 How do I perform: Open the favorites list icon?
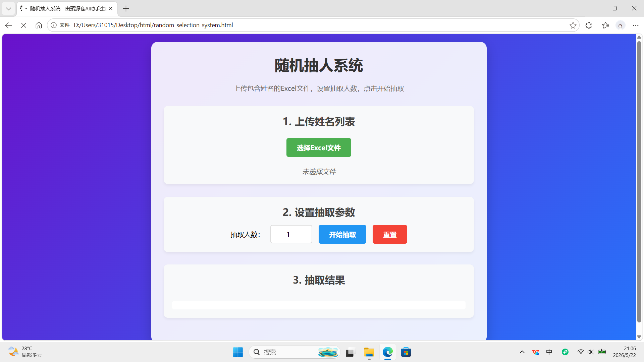605,25
